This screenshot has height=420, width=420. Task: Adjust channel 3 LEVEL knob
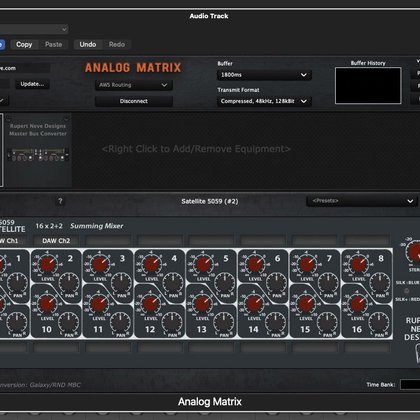[100, 264]
